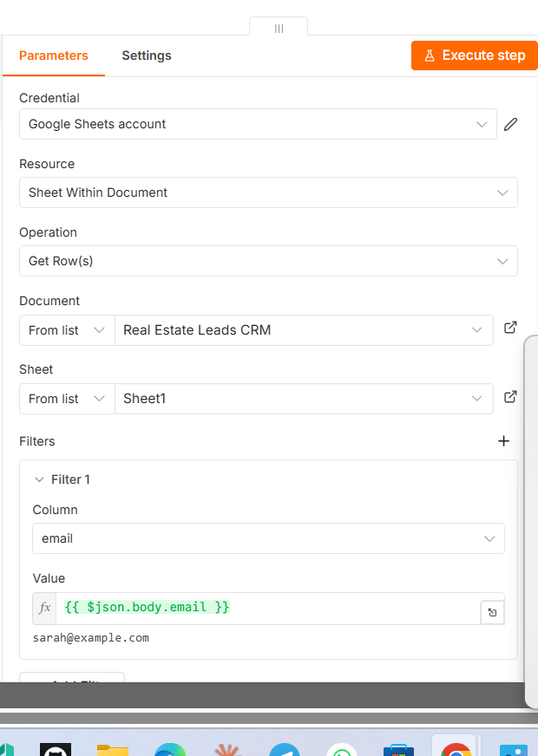Screen dimensions: 538x756
Task: Click the Filters section label
Action: [x=37, y=441]
